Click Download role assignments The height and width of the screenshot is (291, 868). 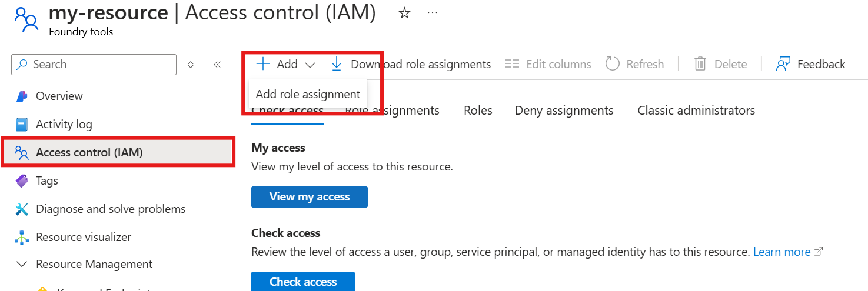point(411,64)
